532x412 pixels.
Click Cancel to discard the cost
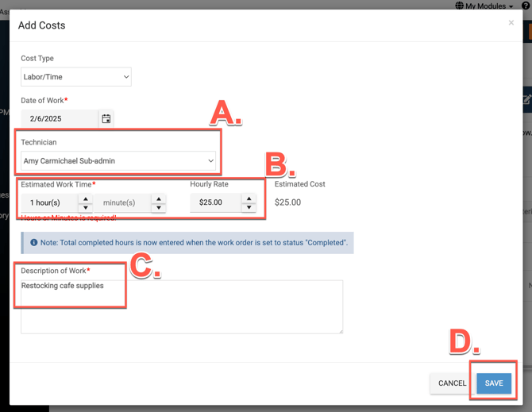tap(452, 383)
